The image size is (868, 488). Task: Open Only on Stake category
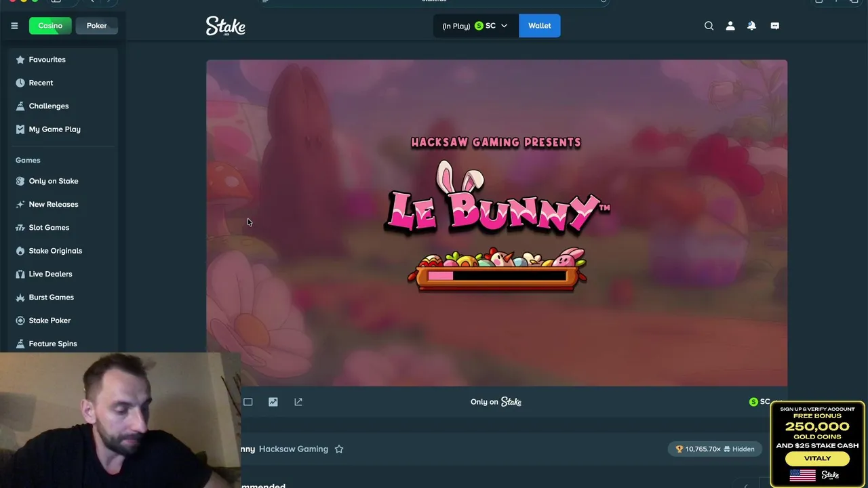point(64,181)
